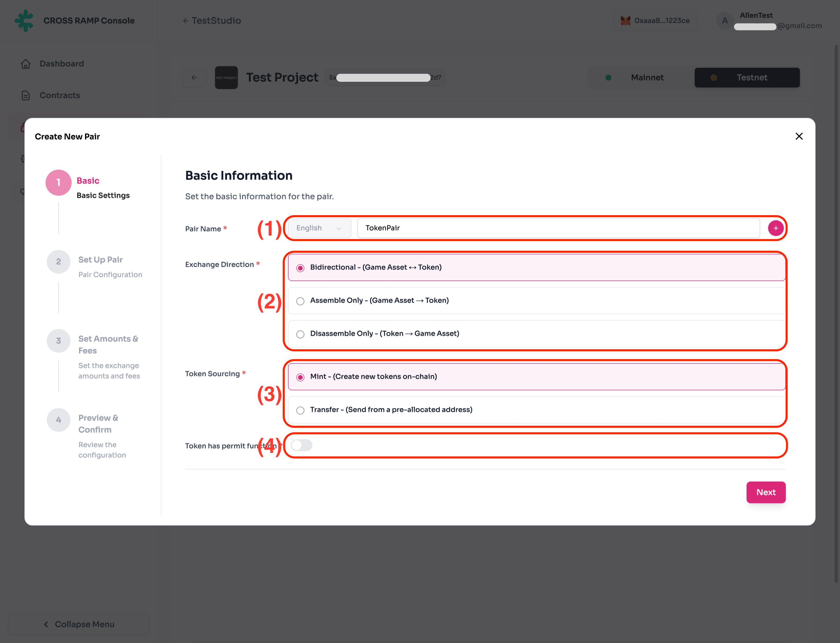Click the Next button
Image resolution: width=840 pixels, height=643 pixels.
pyautogui.click(x=766, y=492)
